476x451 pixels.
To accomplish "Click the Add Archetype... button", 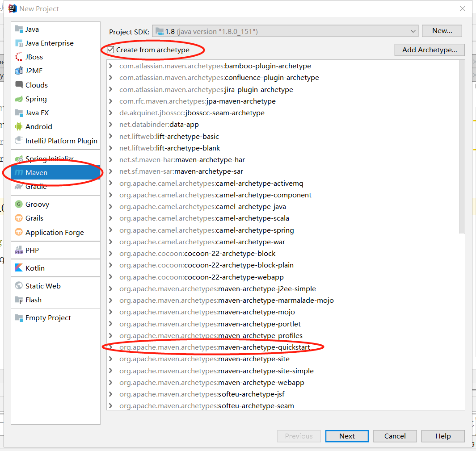I will point(430,50).
